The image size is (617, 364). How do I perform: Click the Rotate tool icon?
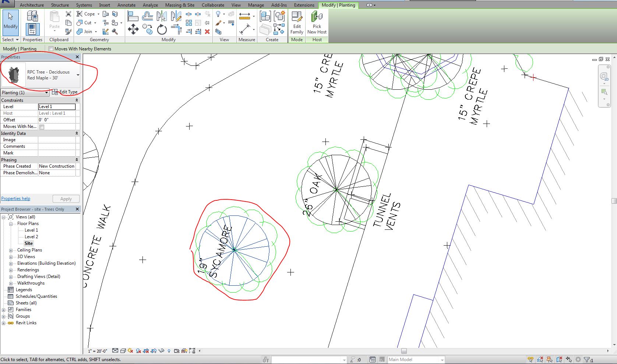(x=162, y=29)
